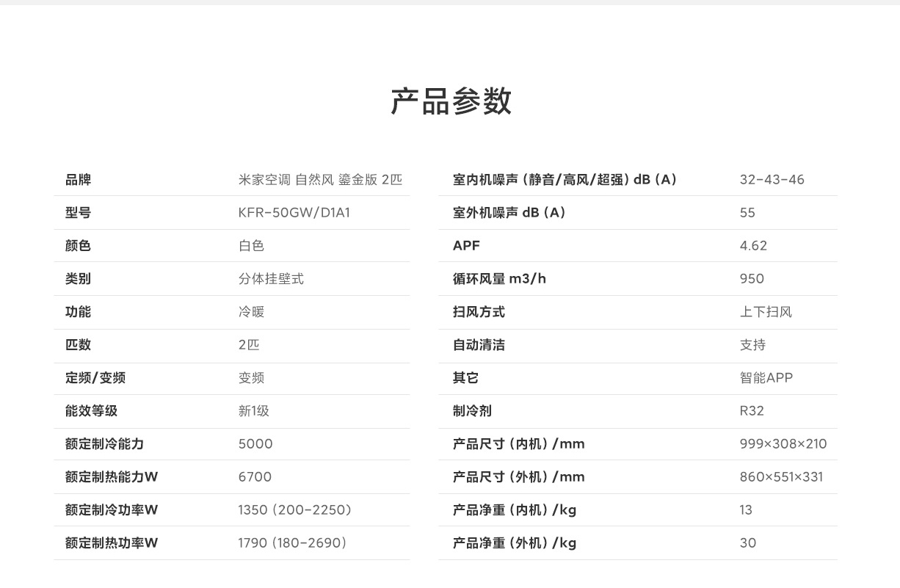This screenshot has width=900, height=588.
Task: Select the 其它 label
Action: [x=466, y=378]
